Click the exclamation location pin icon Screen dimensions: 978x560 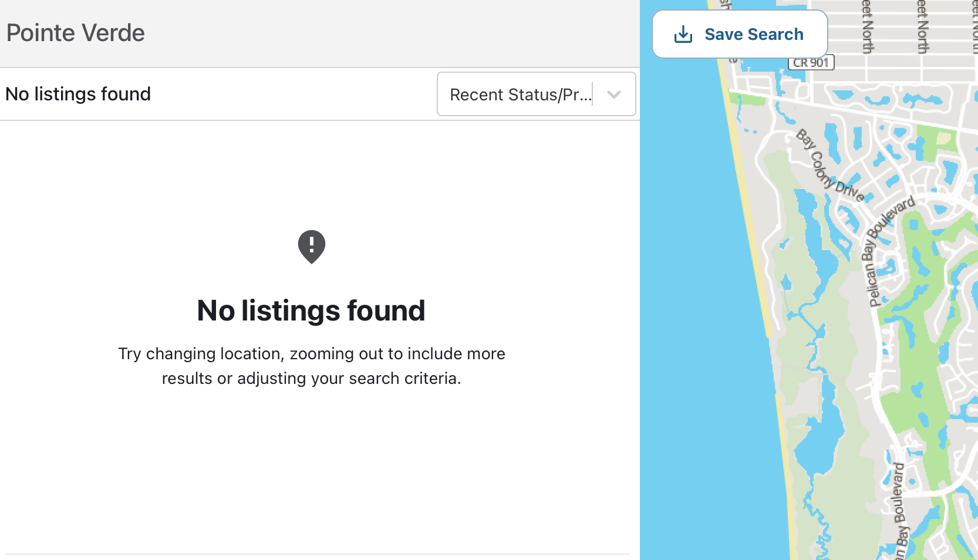click(312, 247)
